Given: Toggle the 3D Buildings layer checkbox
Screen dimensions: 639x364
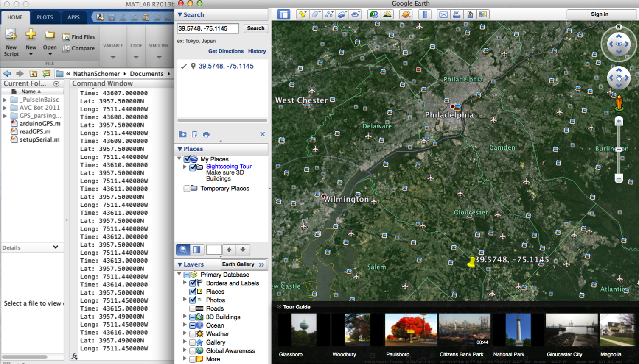Looking at the screenshot, I should tap(193, 317).
